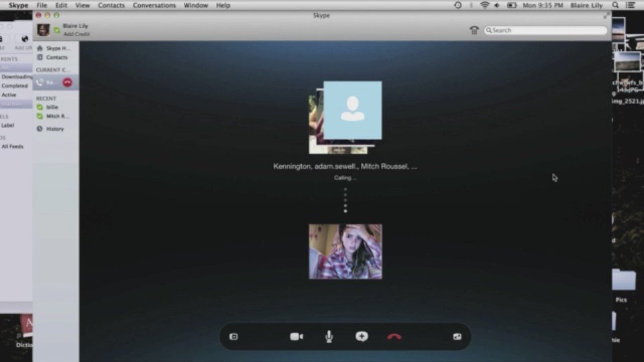
Task: Open the Conversations menu
Action: coord(154,5)
